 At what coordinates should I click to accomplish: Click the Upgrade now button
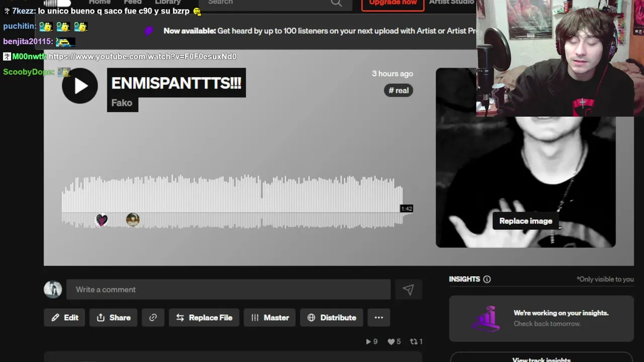[x=393, y=4]
